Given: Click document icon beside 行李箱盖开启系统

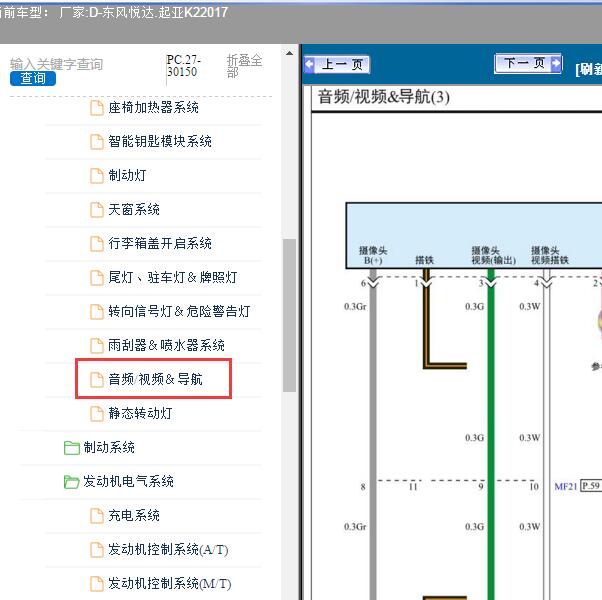Looking at the screenshot, I should 97,244.
